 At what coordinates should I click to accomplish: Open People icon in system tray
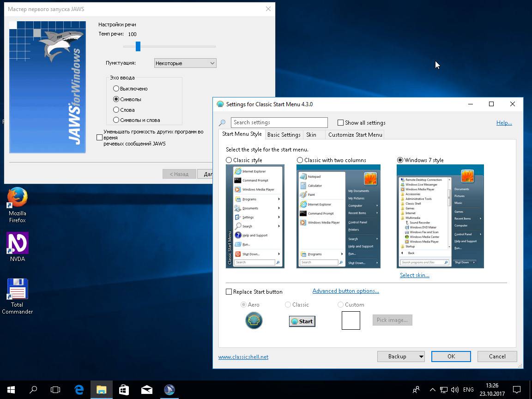(416, 390)
